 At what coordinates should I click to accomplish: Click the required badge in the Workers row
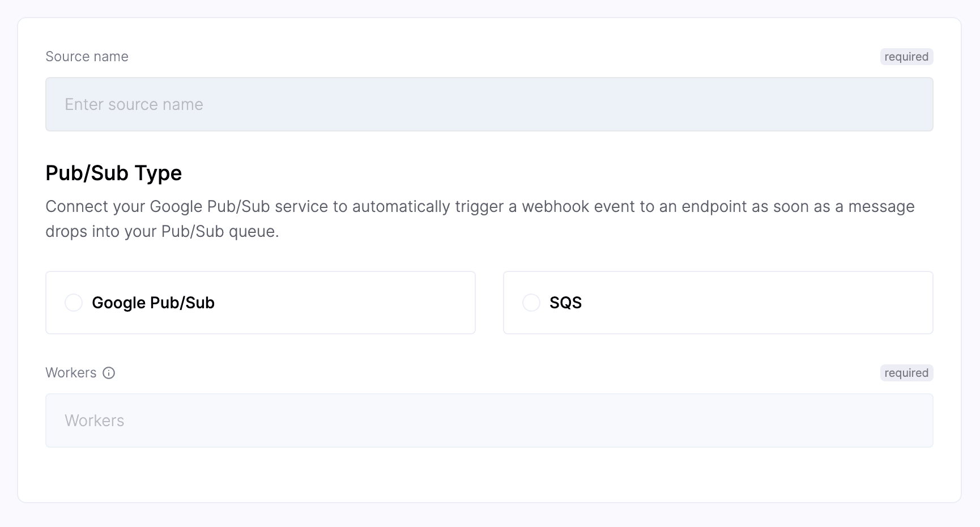pyautogui.click(x=906, y=373)
